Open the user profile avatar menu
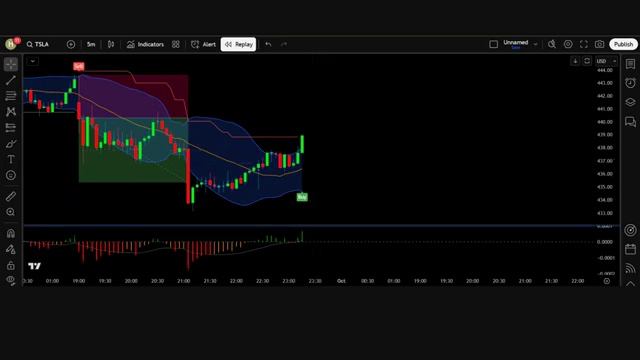 pyautogui.click(x=11, y=44)
